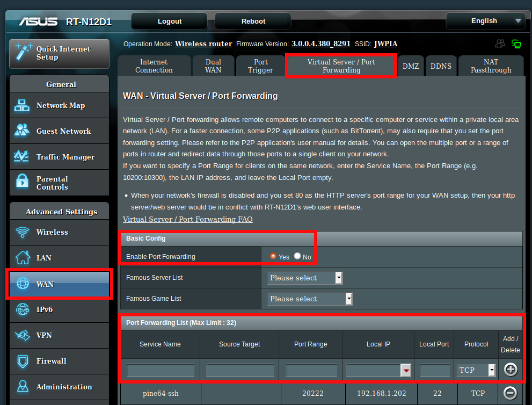The height and width of the screenshot is (405, 532).
Task: Open firmware version 3.0.0.4.380_8291 link
Action: (x=320, y=44)
